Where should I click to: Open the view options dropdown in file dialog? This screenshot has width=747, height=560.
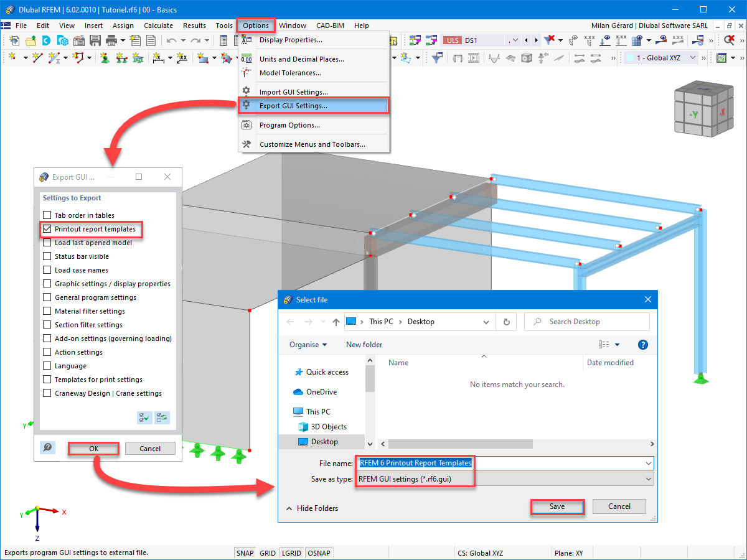(x=618, y=345)
